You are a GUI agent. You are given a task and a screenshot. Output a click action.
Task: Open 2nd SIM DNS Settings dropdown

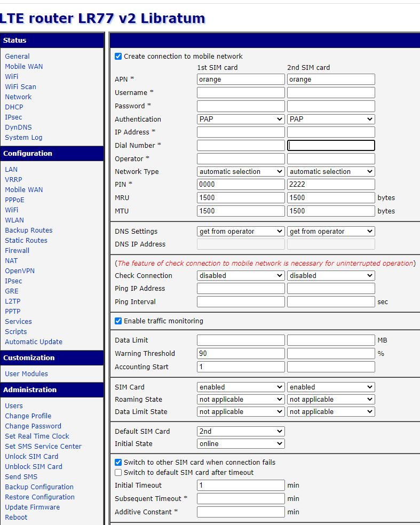click(331, 231)
